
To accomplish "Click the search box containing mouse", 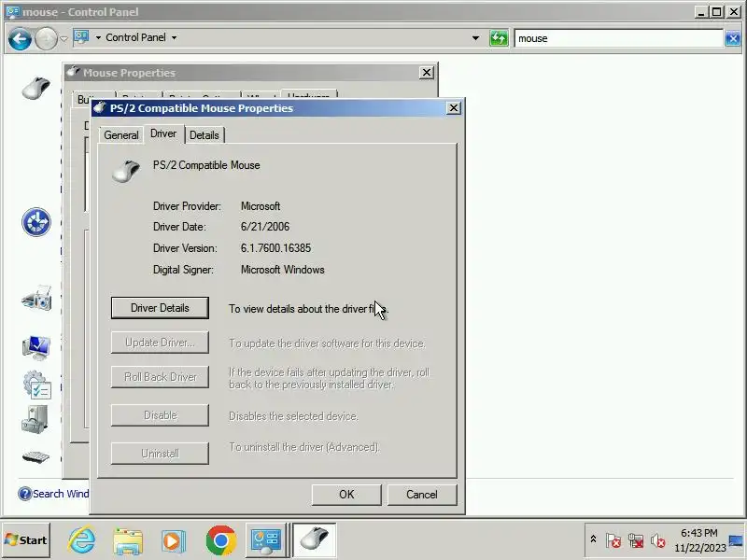I will (x=619, y=38).
